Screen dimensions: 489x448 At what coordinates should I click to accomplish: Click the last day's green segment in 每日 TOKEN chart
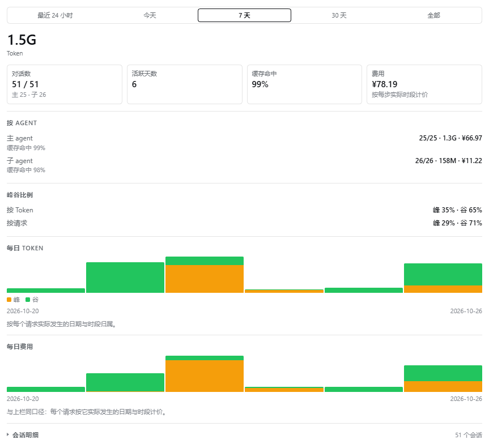[x=443, y=274]
